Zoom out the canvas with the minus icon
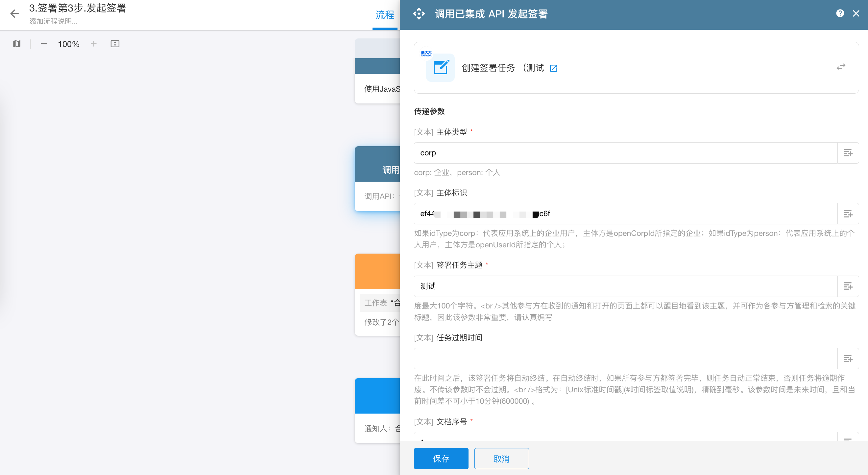 (x=44, y=44)
